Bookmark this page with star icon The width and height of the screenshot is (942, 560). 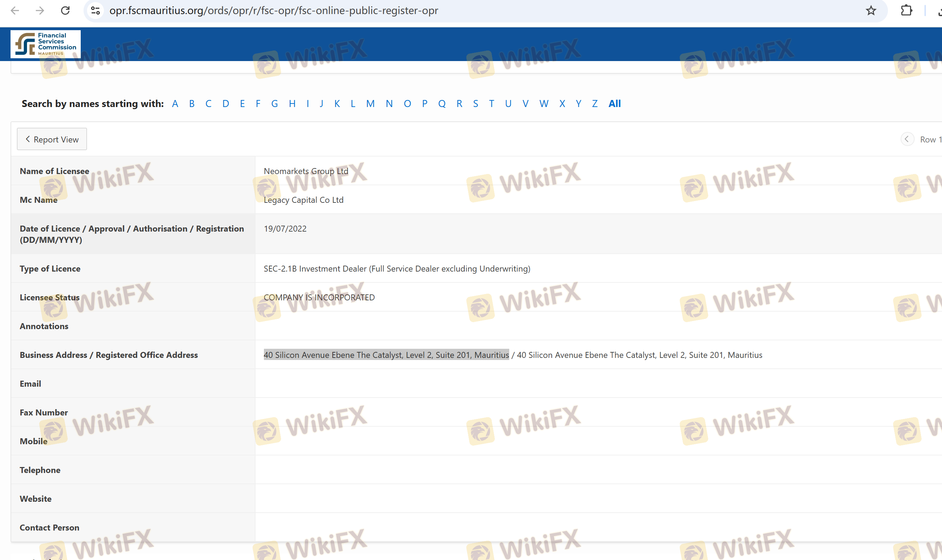point(871,11)
